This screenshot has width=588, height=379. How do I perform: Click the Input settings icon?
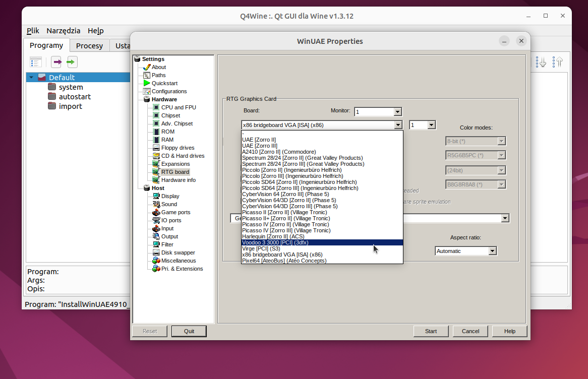pos(156,228)
